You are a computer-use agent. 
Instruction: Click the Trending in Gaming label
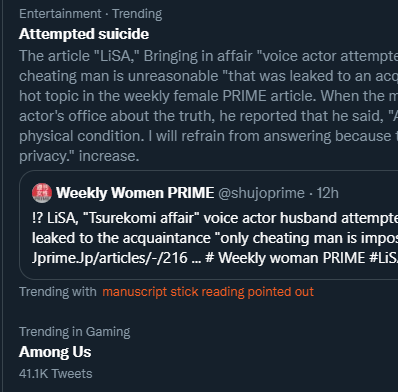[75, 332]
